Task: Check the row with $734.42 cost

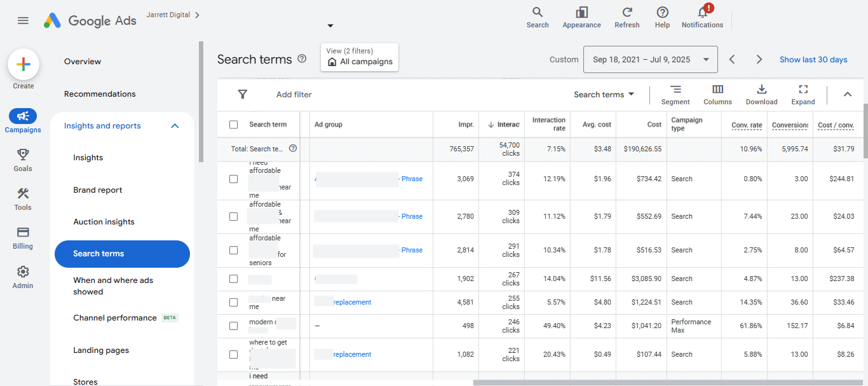Action: (x=233, y=179)
